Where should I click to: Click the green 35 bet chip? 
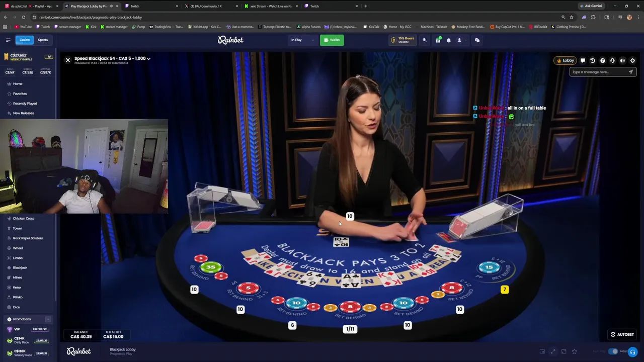pos(210,267)
